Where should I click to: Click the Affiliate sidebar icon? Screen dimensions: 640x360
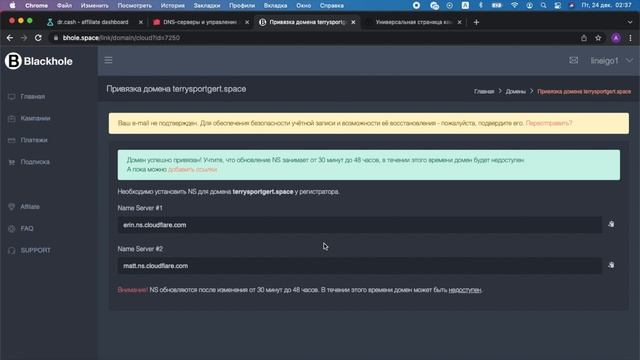click(11, 207)
